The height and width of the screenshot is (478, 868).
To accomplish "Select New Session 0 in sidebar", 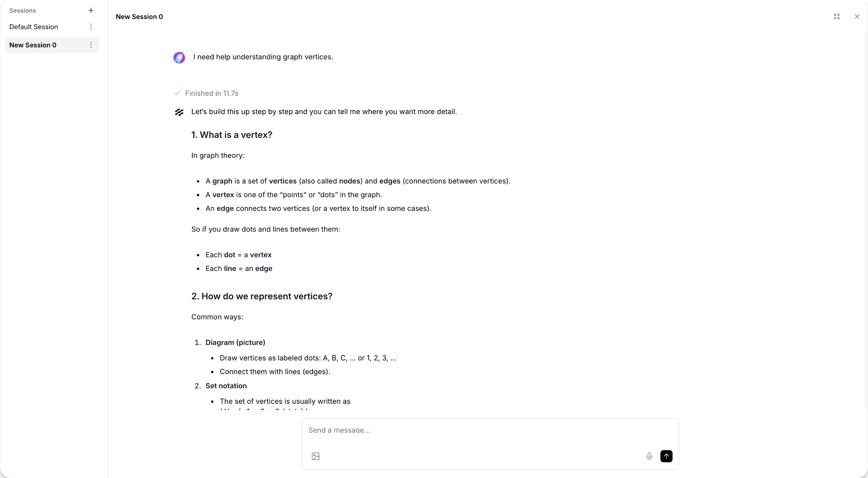I will click(x=33, y=45).
